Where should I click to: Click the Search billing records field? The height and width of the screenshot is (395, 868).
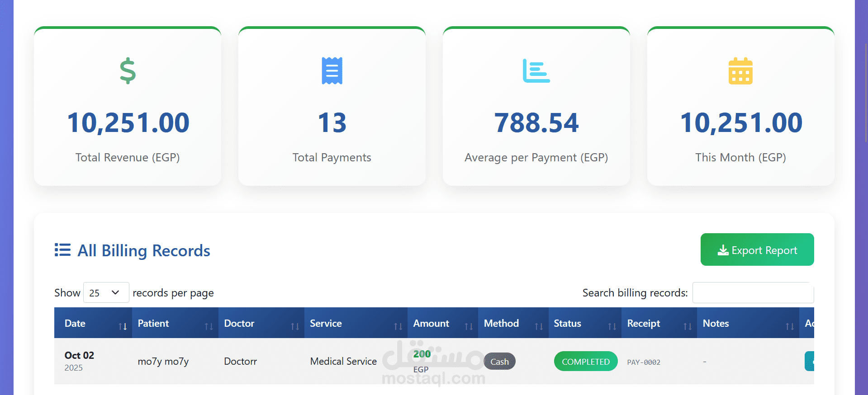(x=753, y=293)
